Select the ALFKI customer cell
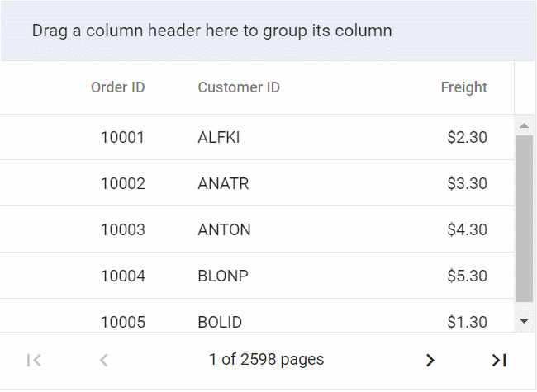This screenshot has height=392, width=537. [219, 138]
